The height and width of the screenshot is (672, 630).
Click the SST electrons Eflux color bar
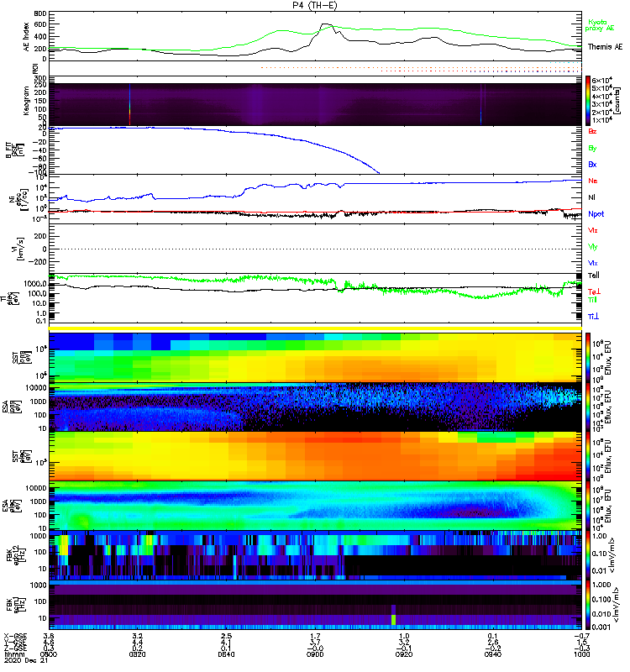tap(588, 456)
